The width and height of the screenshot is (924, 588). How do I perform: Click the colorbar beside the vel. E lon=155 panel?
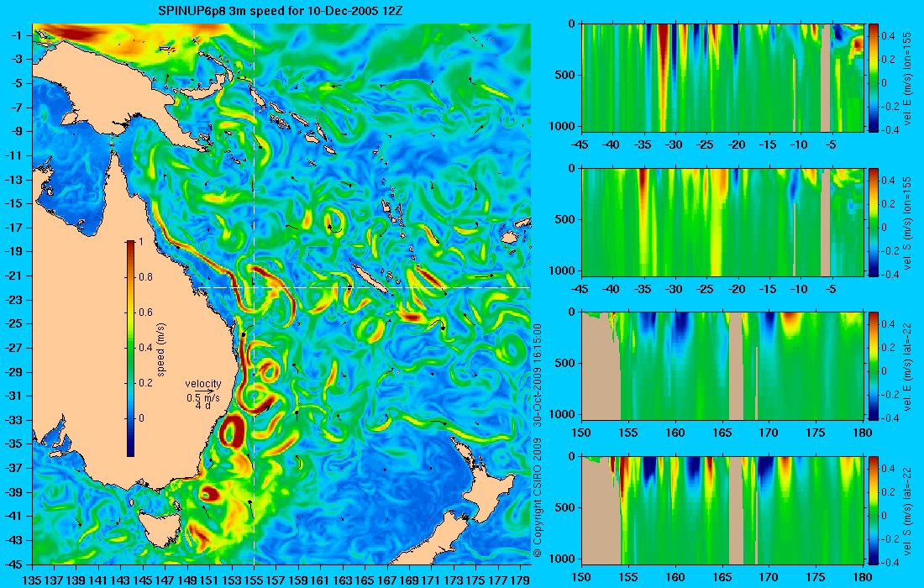click(x=874, y=78)
